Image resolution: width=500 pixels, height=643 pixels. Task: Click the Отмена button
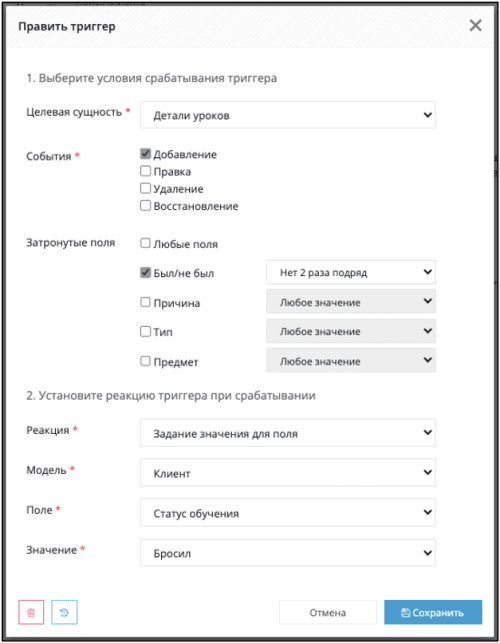point(328,612)
